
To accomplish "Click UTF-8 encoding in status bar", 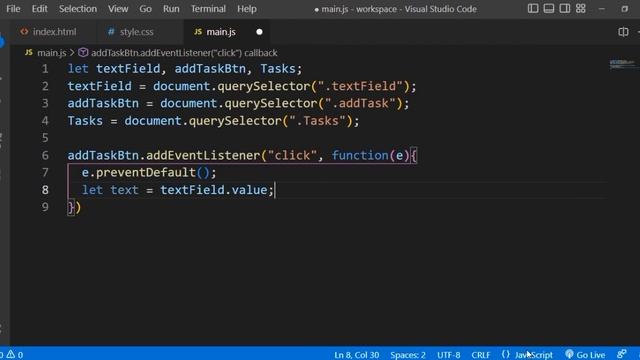I will pos(448,355).
